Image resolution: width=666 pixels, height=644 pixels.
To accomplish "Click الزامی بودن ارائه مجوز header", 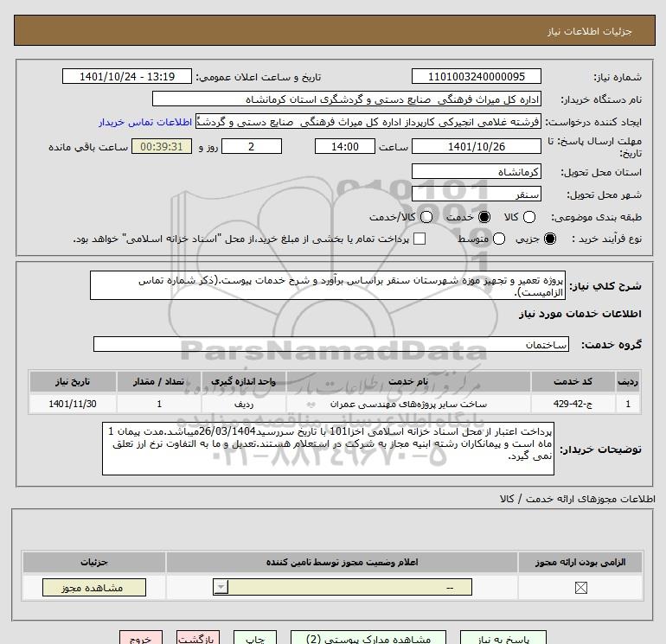I will coord(580,562).
